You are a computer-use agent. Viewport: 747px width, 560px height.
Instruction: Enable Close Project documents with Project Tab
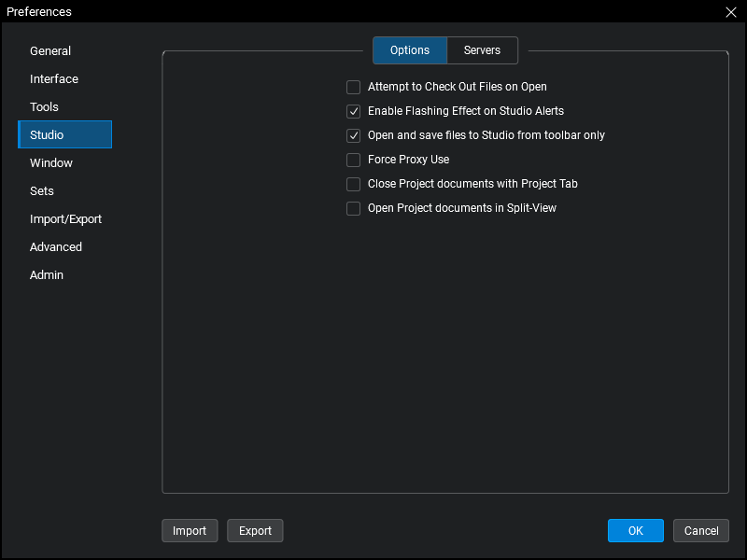[x=354, y=184]
